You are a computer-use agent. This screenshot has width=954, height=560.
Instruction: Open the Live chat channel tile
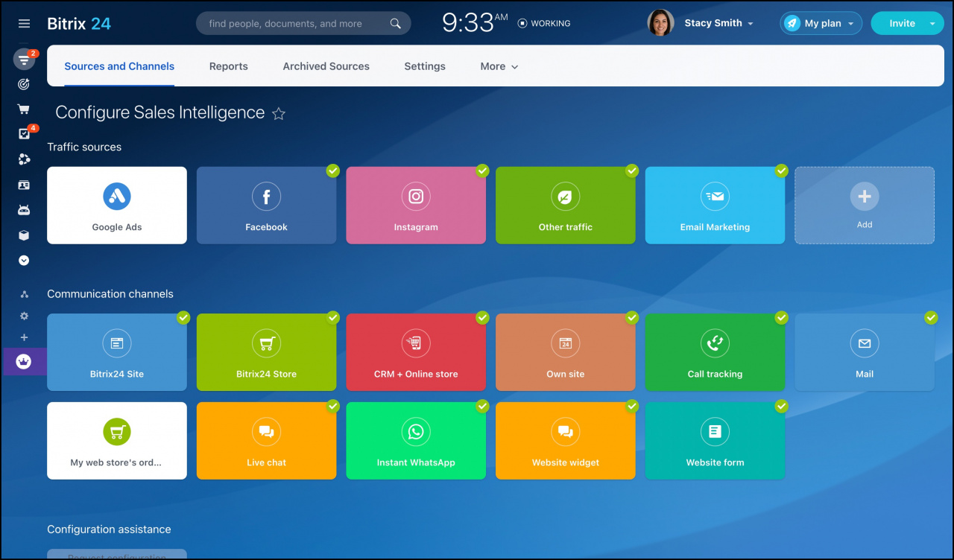266,441
